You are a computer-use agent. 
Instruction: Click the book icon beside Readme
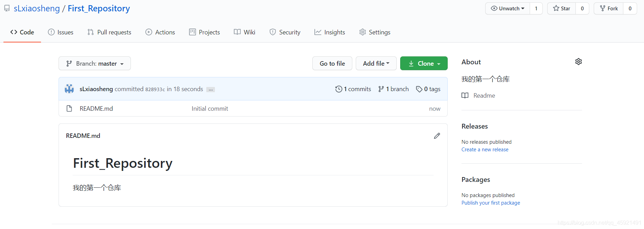point(465,96)
